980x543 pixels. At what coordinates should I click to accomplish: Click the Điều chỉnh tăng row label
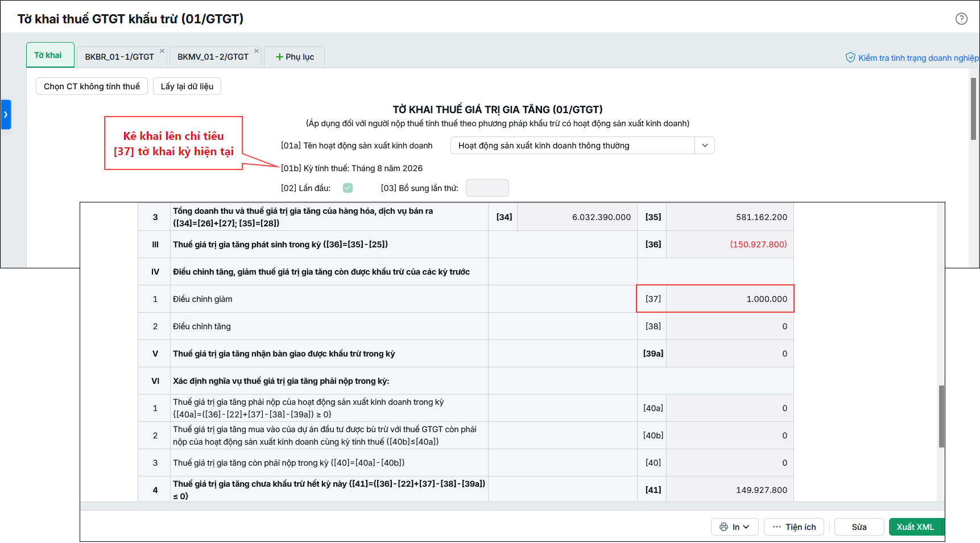(x=202, y=326)
